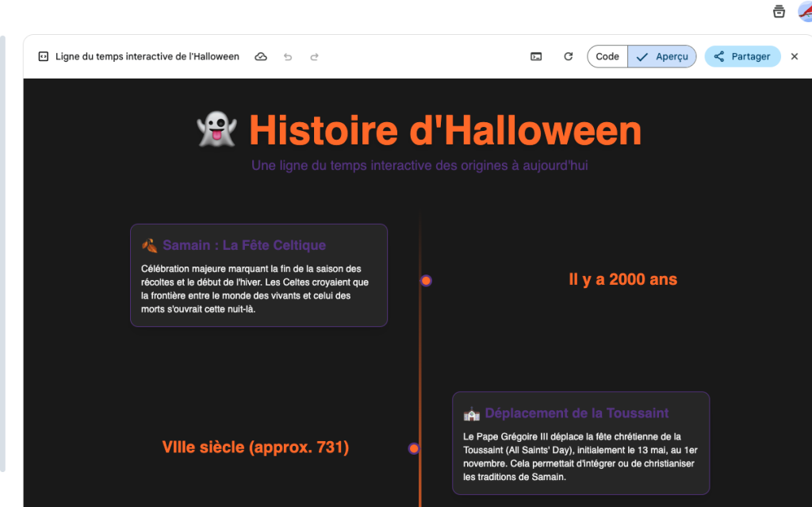Image resolution: width=812 pixels, height=507 pixels.
Task: Select the Déplacement de la Toussaint card
Action: coord(580,443)
